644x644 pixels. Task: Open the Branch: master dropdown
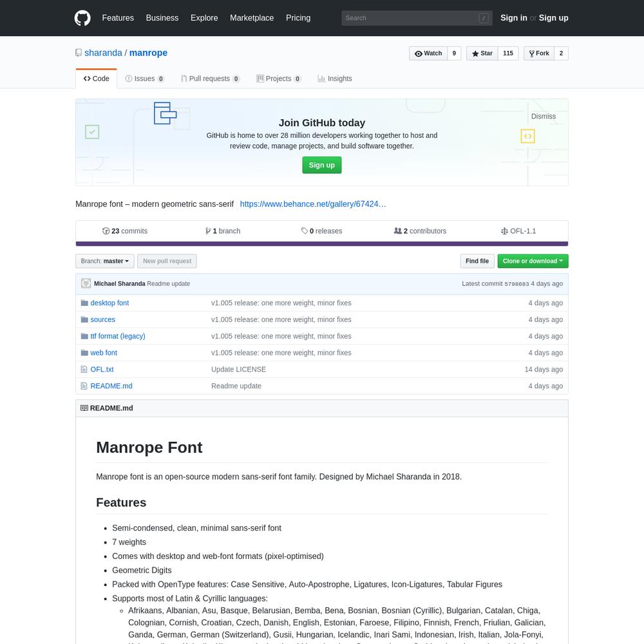click(105, 261)
